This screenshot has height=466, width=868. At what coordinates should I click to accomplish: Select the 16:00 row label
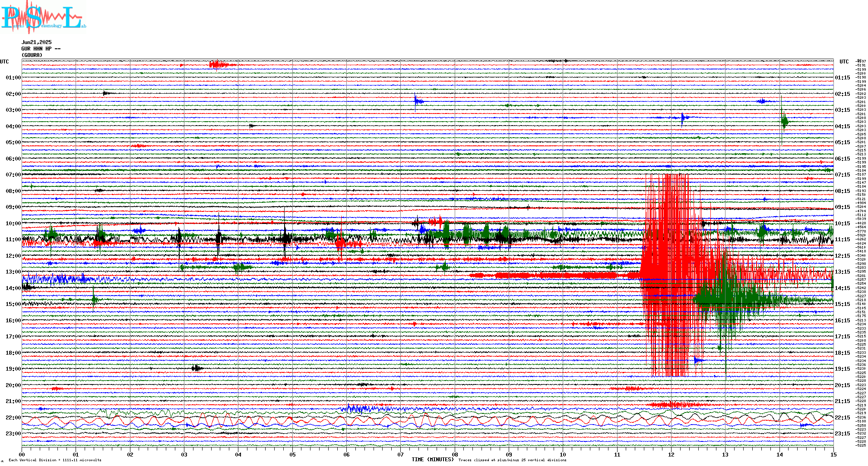(x=13, y=321)
